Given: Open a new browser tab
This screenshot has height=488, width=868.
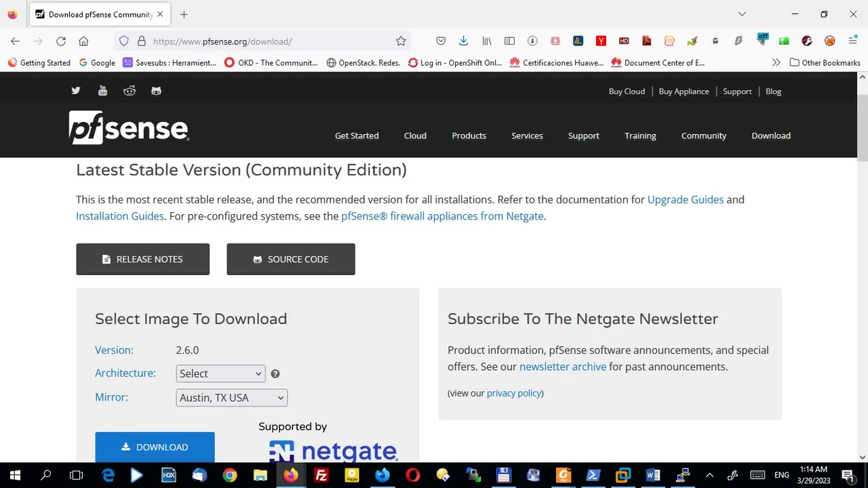Looking at the screenshot, I should coord(184,14).
